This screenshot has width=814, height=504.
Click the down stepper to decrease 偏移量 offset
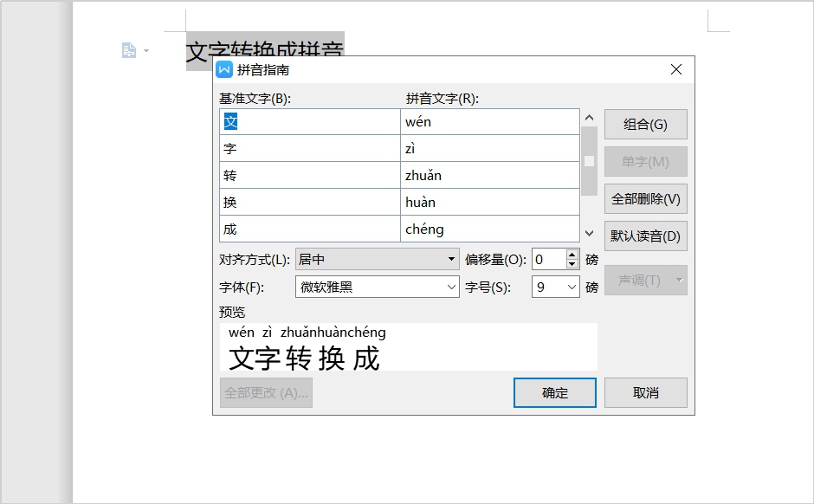[x=572, y=262]
